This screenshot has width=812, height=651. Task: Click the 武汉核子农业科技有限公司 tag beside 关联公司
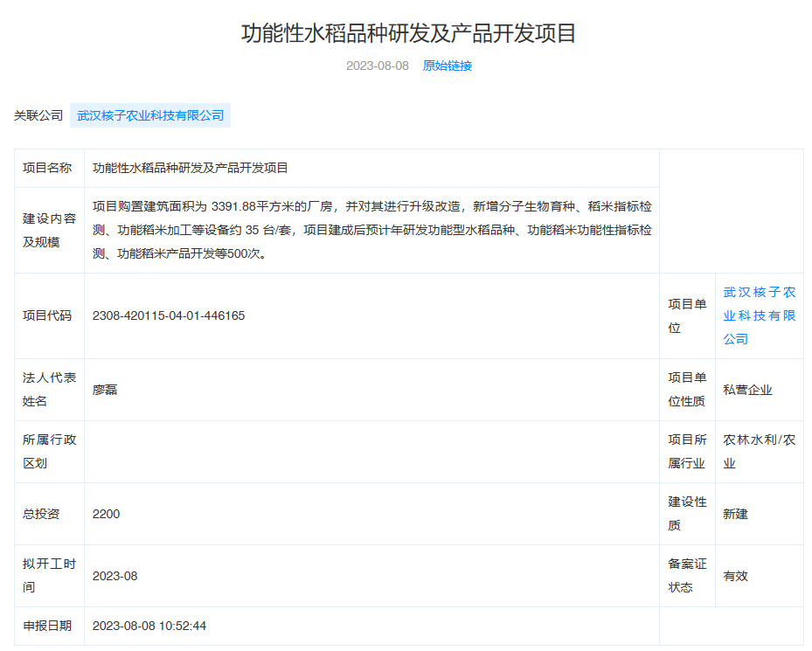tap(150, 115)
